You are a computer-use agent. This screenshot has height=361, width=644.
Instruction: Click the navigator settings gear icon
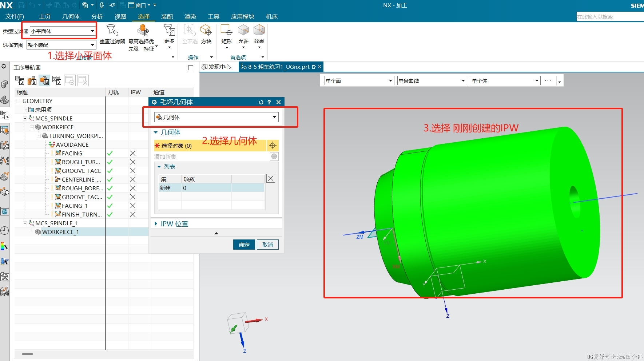[x=4, y=66]
